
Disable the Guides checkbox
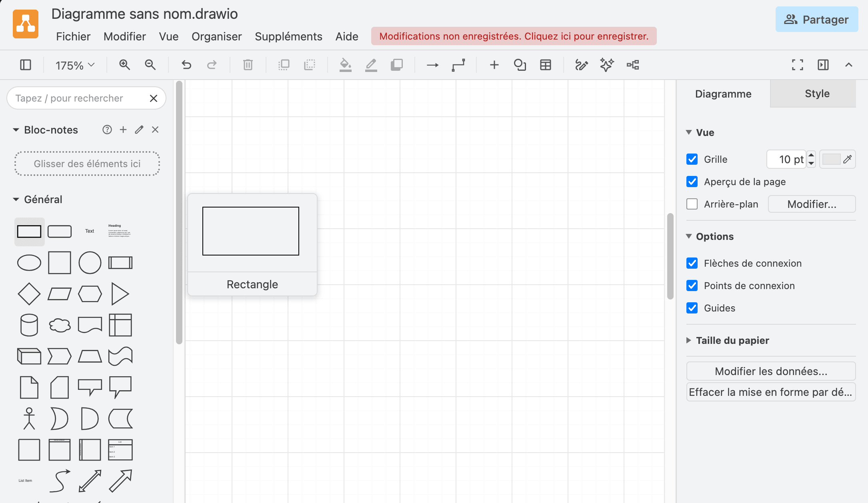coord(692,308)
